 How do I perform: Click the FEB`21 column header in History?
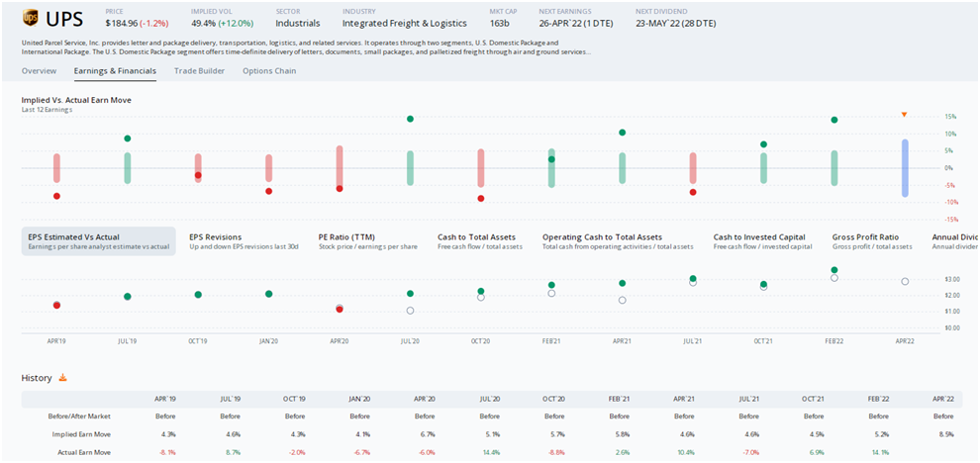620,399
